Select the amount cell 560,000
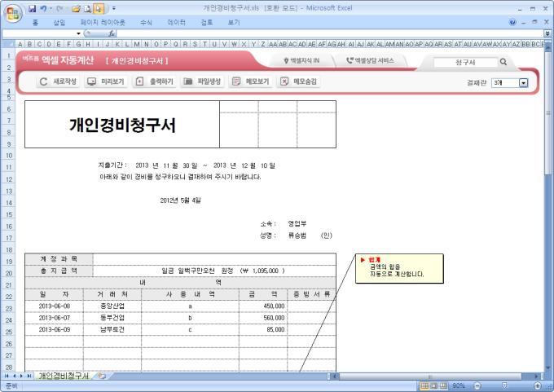The width and height of the screenshot is (554, 392). tap(263, 318)
